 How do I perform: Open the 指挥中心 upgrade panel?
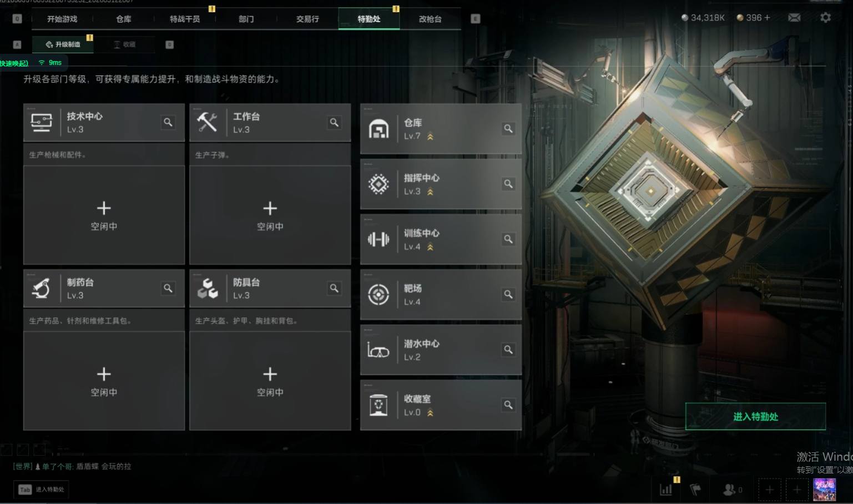click(441, 184)
